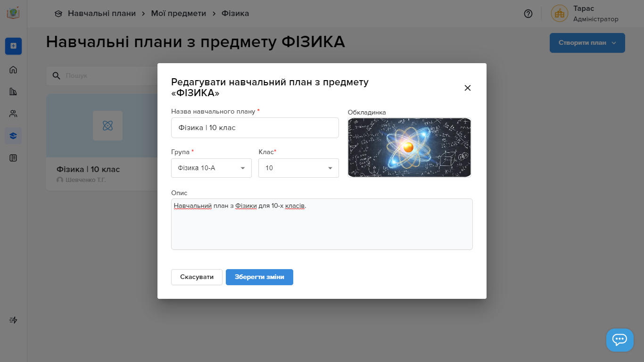Click teacher name Шевченко Т.Г.
This screenshot has width=644, height=362.
pyautogui.click(x=85, y=180)
